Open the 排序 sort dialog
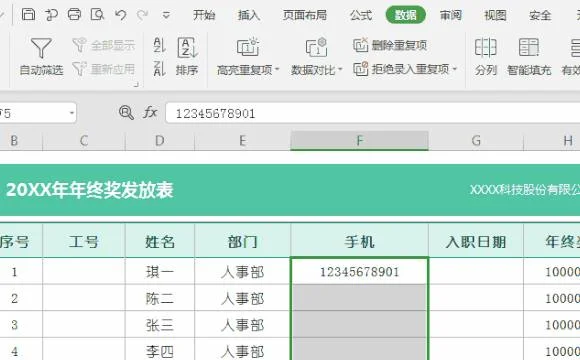Viewport: 580px width, 360px height. click(x=187, y=56)
